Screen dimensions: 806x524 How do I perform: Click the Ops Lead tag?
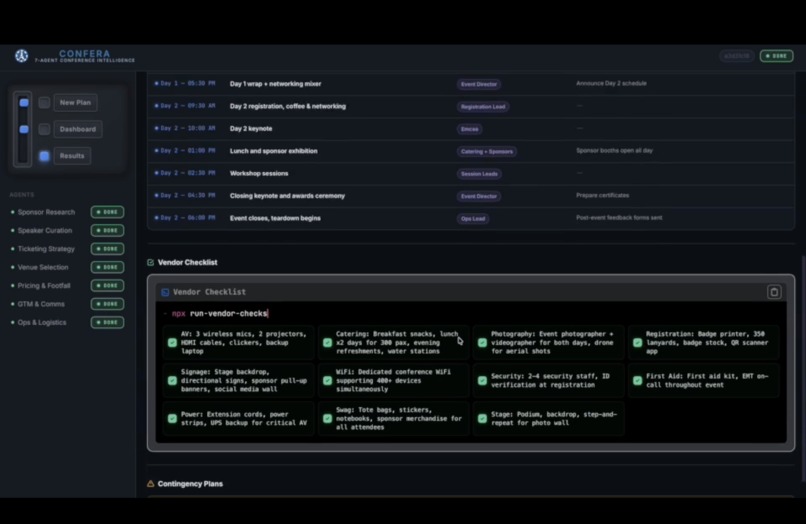click(x=473, y=219)
